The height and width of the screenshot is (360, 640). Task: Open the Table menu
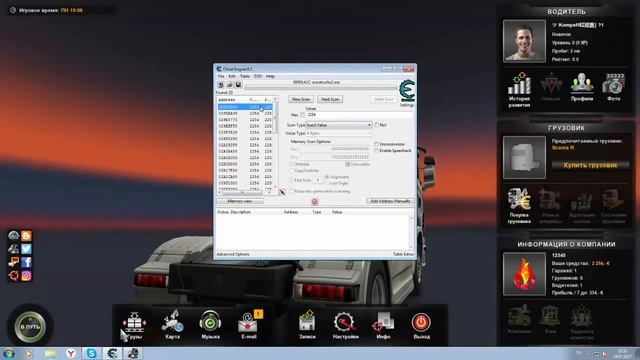244,76
